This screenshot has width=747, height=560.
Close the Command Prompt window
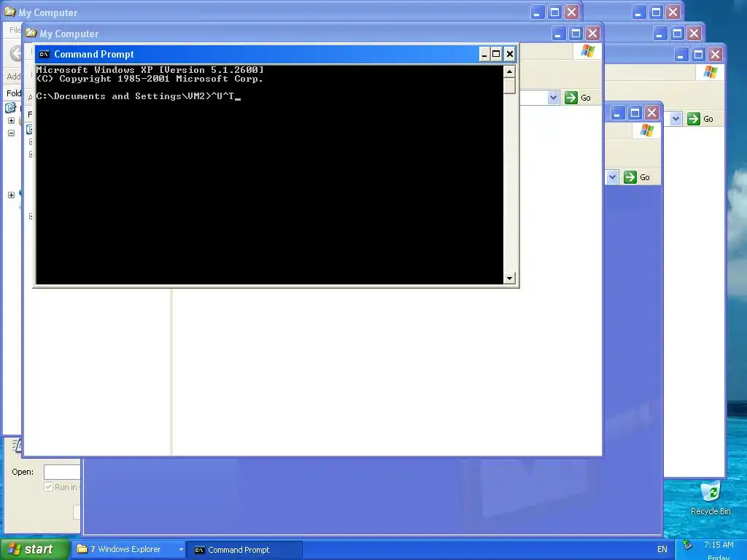point(510,54)
